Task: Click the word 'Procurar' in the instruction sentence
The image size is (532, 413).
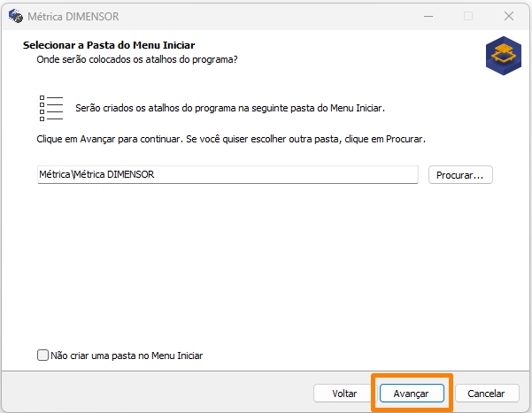Action: click(405, 139)
